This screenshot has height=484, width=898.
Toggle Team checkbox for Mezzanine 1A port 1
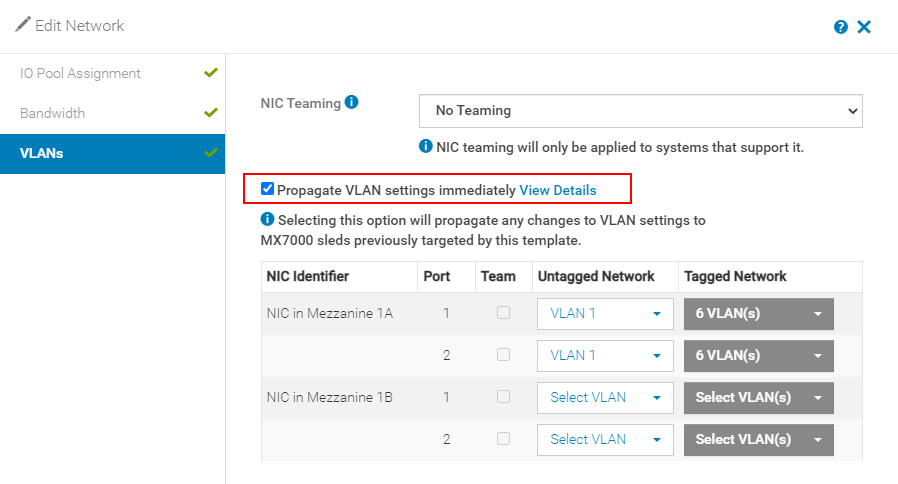504,313
